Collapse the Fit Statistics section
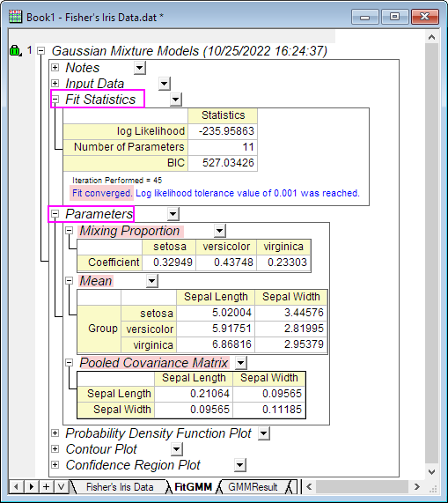 (x=55, y=100)
